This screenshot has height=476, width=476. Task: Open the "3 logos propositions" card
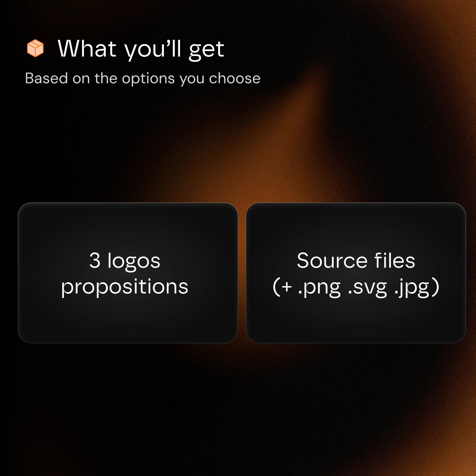point(128,273)
